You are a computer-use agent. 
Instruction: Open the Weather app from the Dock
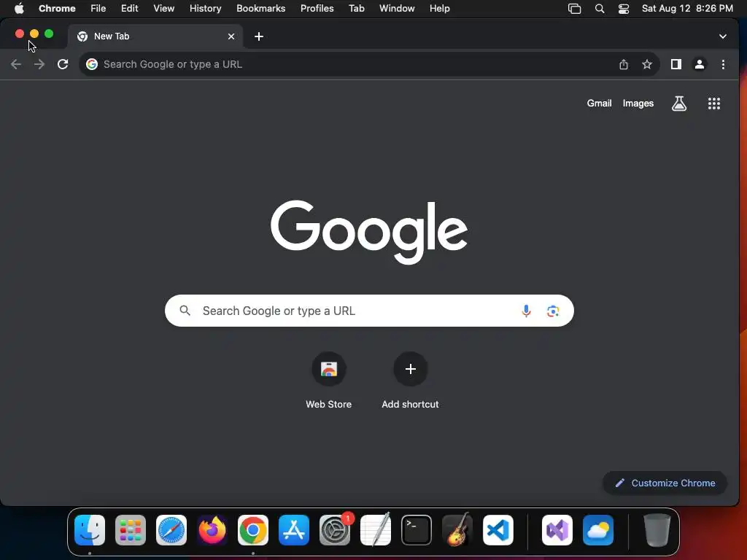click(598, 530)
